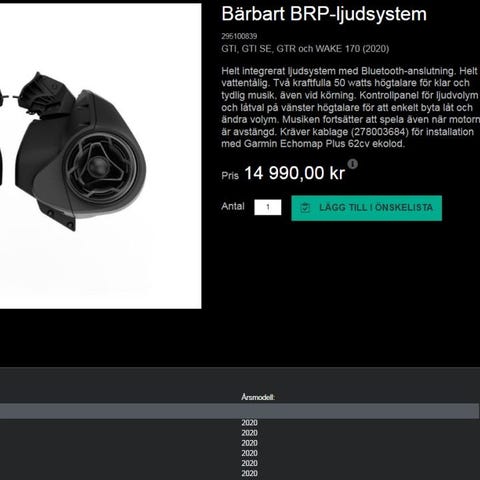The image size is (480, 480).
Task: Open the speaker product image
Action: 101,156
